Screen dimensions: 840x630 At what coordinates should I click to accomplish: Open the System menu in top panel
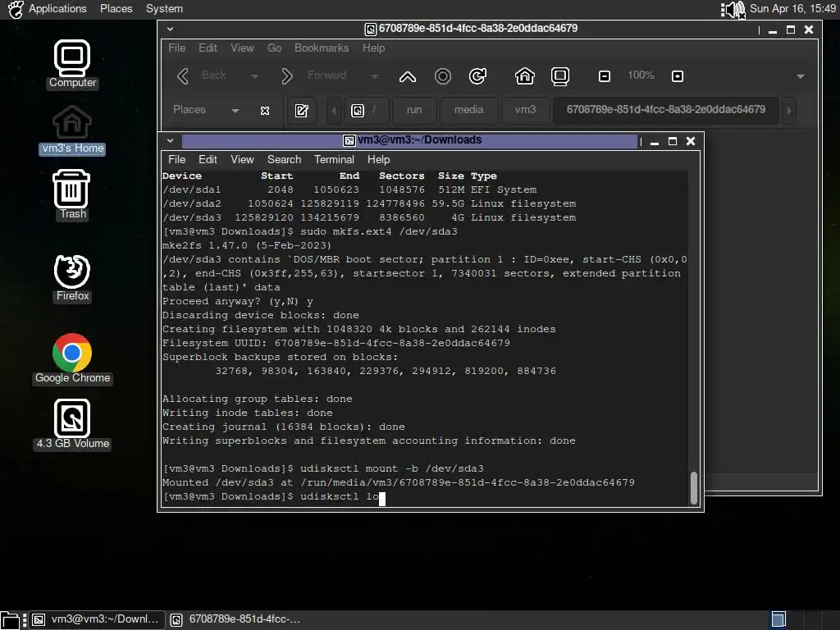[x=164, y=8]
